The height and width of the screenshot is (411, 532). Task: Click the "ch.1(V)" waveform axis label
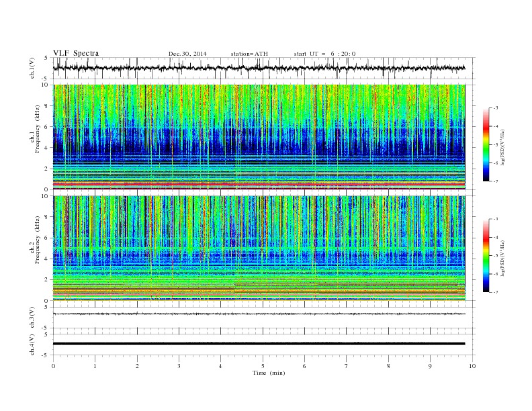click(32, 68)
